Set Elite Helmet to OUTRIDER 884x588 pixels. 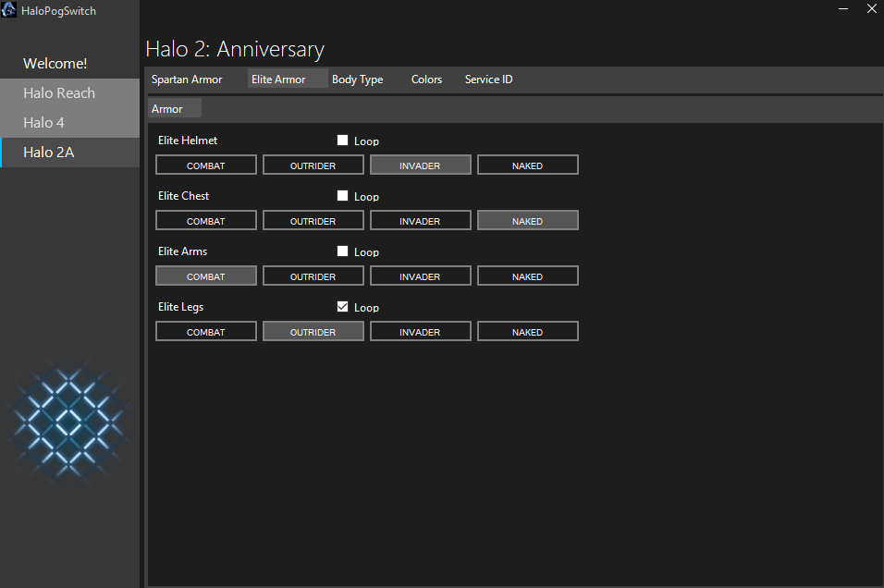point(313,165)
